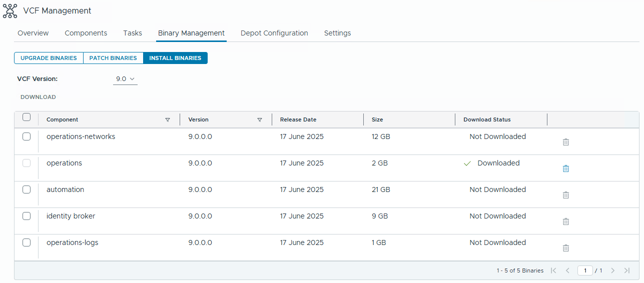Image resolution: width=644 pixels, height=283 pixels.
Task: Click the VCF Management network logo icon
Action: (x=10, y=10)
